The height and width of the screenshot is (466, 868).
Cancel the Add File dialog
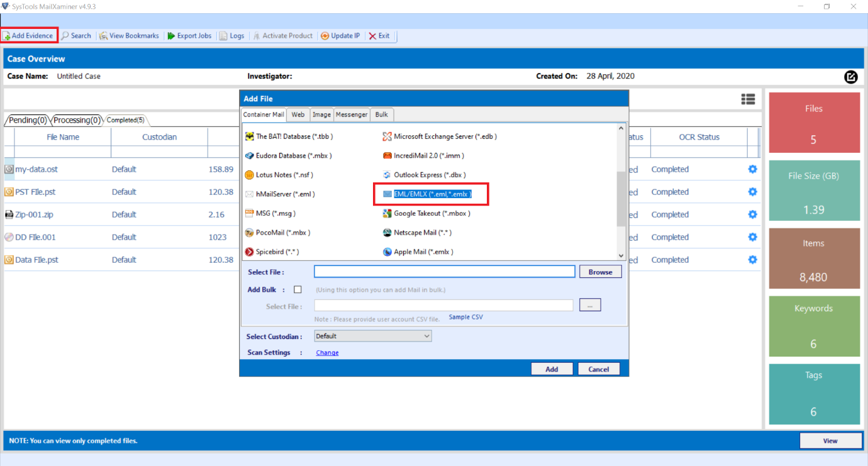599,369
